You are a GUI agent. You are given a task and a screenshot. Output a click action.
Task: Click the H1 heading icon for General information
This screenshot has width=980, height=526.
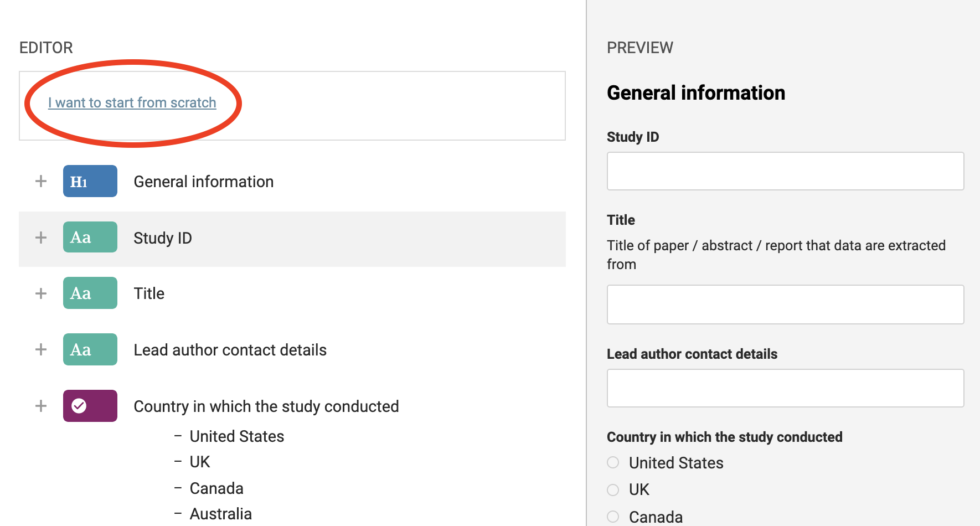tap(90, 181)
